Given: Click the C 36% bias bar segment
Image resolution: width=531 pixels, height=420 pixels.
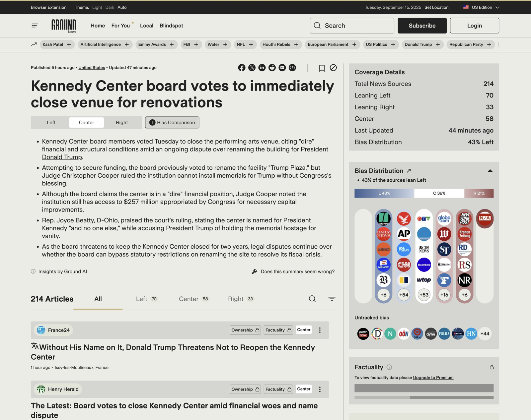Looking at the screenshot, I should 439,193.
